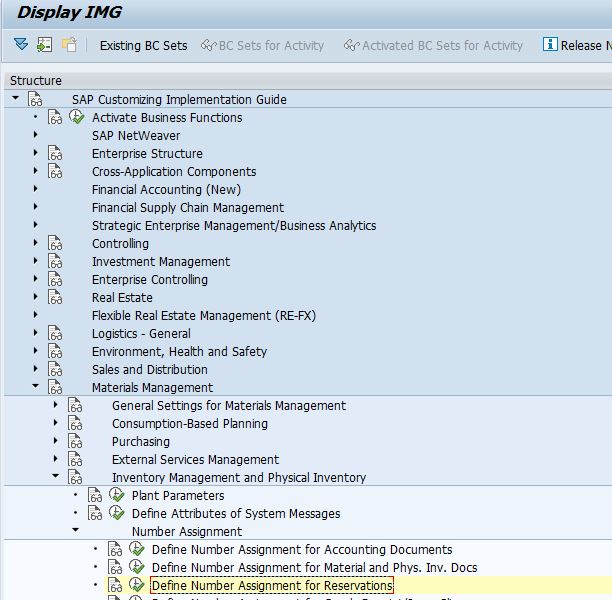Click the Release Notes info icon
This screenshot has width=612, height=600.
click(x=550, y=44)
